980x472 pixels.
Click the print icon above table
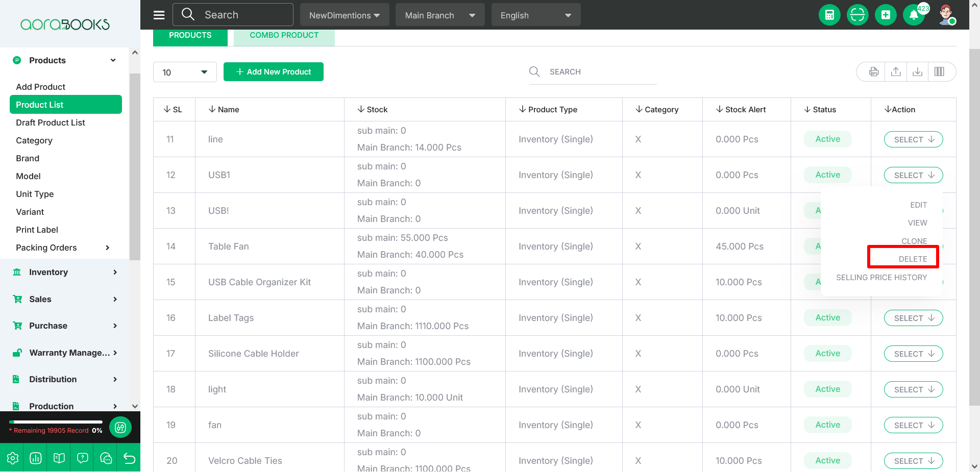pyautogui.click(x=874, y=72)
